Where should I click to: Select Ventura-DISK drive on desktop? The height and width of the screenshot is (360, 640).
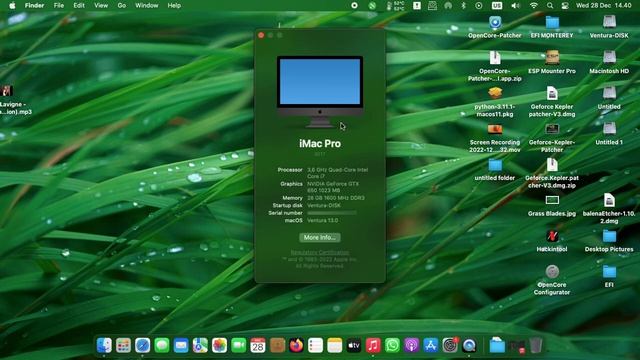(609, 22)
